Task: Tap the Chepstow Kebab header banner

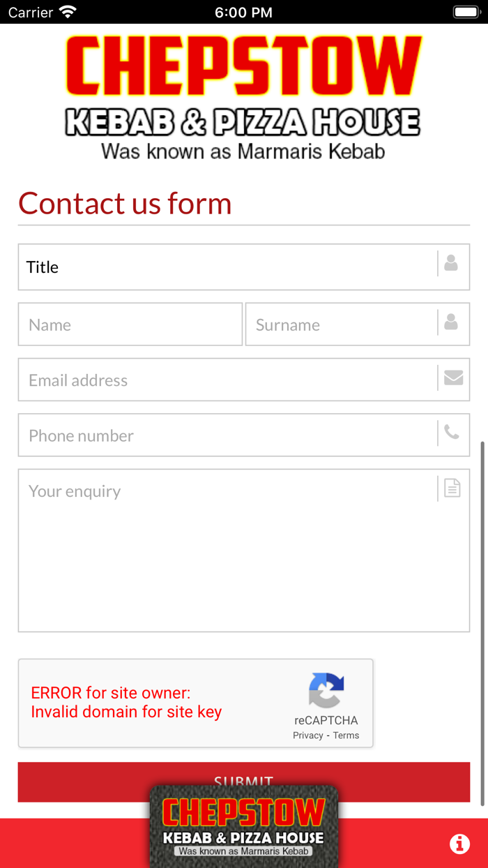Action: pos(244,96)
